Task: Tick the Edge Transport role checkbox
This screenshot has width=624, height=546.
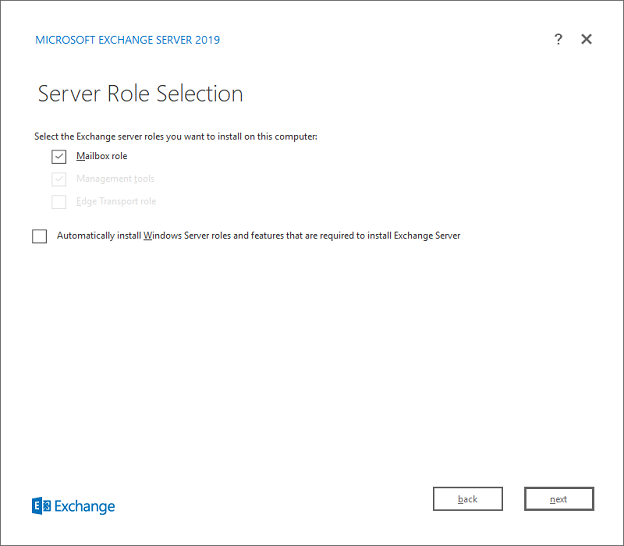Action: pos(59,202)
